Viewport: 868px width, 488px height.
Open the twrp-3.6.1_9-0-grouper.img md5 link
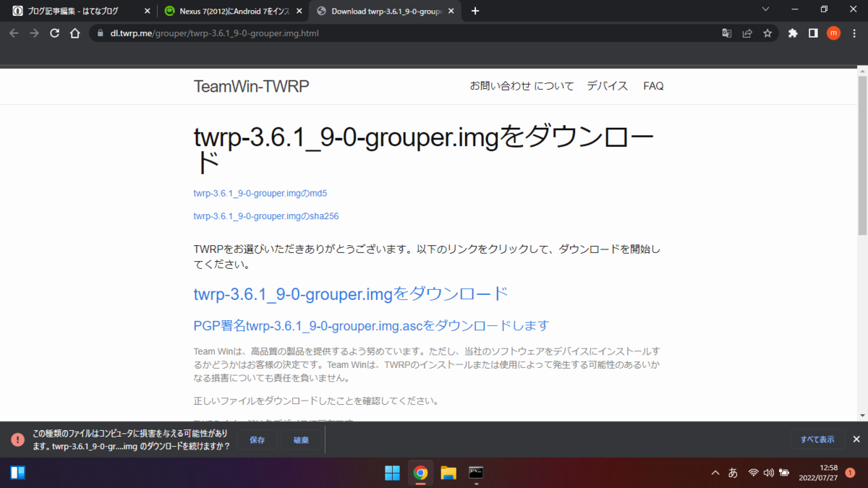point(260,193)
